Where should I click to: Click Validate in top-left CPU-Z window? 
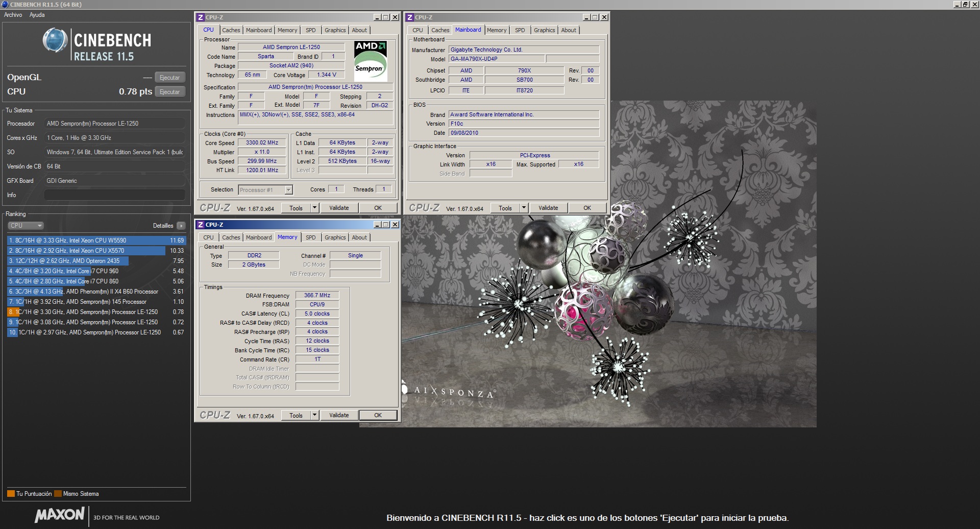click(339, 208)
